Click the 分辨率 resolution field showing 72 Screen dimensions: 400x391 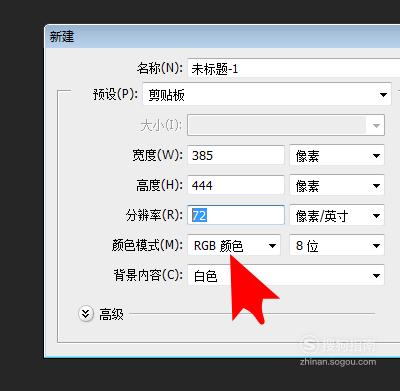pyautogui.click(x=236, y=215)
